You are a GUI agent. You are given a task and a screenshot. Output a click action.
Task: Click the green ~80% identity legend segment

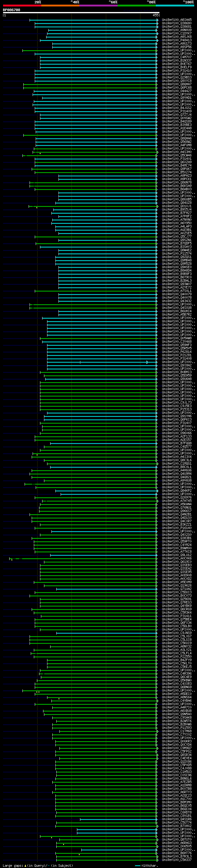coord(137,6)
